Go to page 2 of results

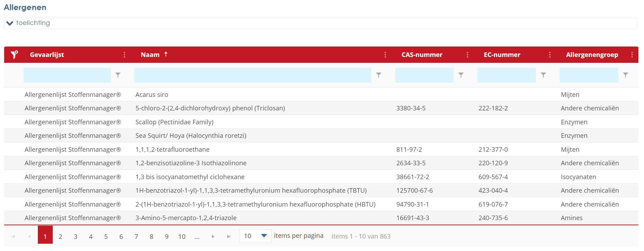click(x=60, y=236)
